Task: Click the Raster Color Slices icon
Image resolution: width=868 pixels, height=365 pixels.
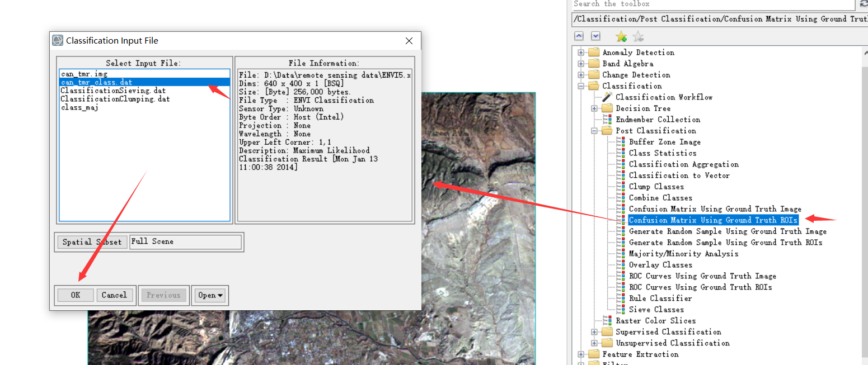Action: pyautogui.click(x=608, y=321)
